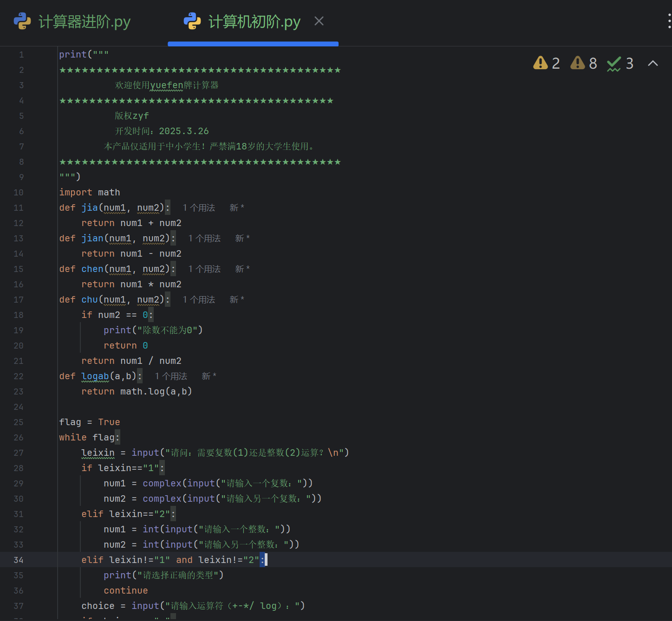Open the tab options three-dot menu
The height and width of the screenshot is (621, 672).
[x=669, y=21]
